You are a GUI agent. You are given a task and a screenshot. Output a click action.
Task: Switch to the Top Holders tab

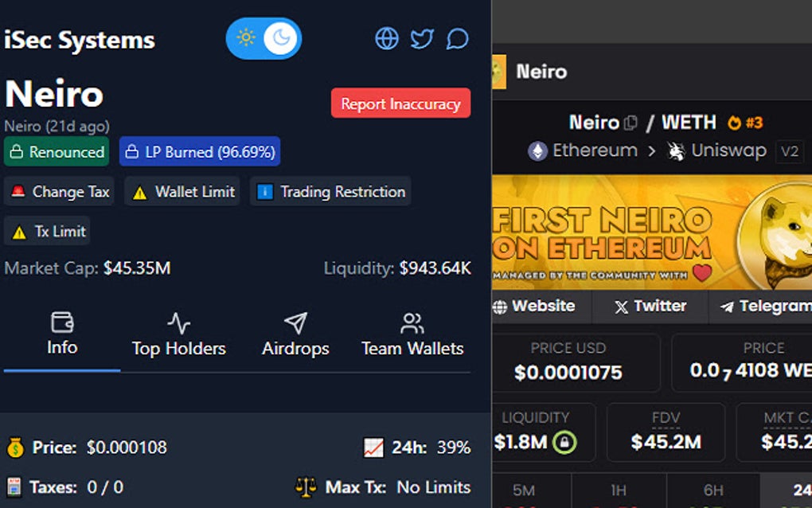pos(178,334)
